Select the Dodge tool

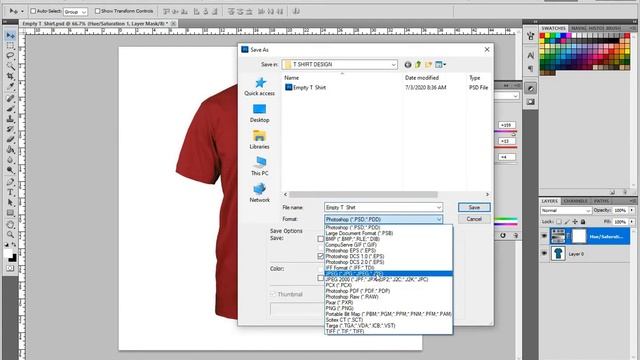pyautogui.click(x=10, y=170)
